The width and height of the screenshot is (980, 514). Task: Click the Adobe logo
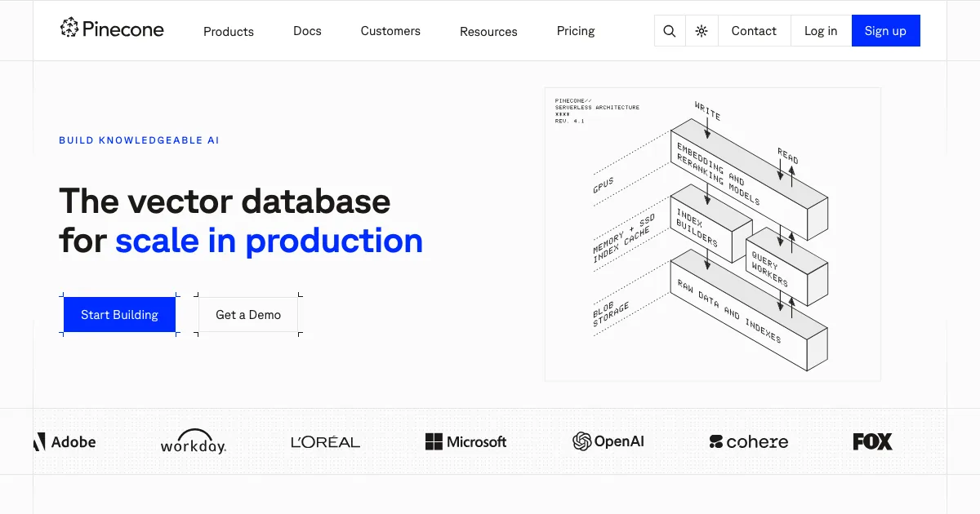pyautogui.click(x=65, y=442)
